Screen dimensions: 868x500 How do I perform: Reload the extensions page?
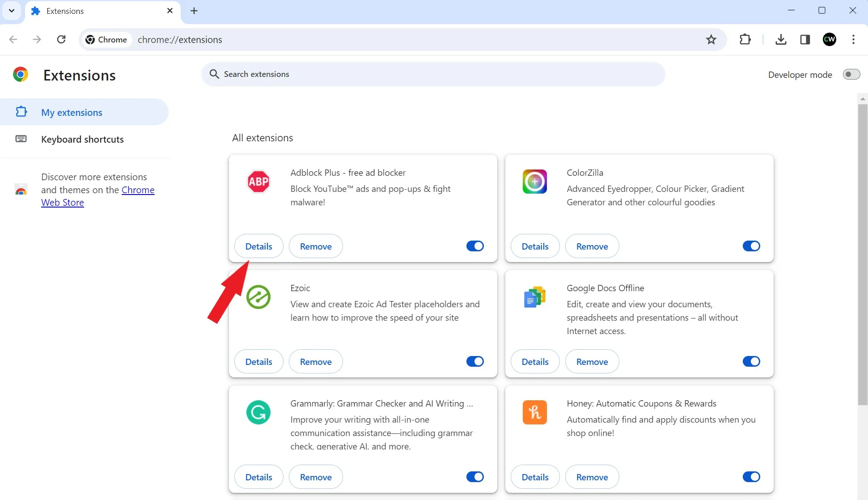[61, 39]
